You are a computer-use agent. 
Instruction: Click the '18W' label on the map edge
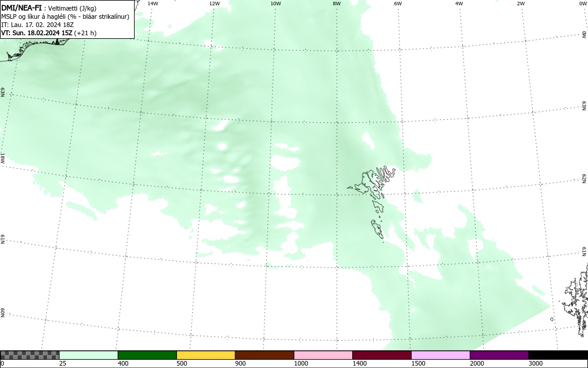[x=2, y=158]
